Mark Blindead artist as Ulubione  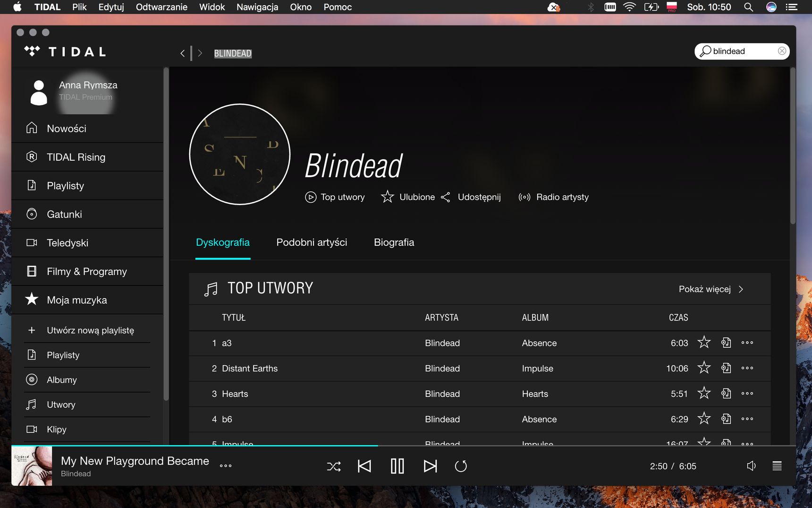(408, 197)
